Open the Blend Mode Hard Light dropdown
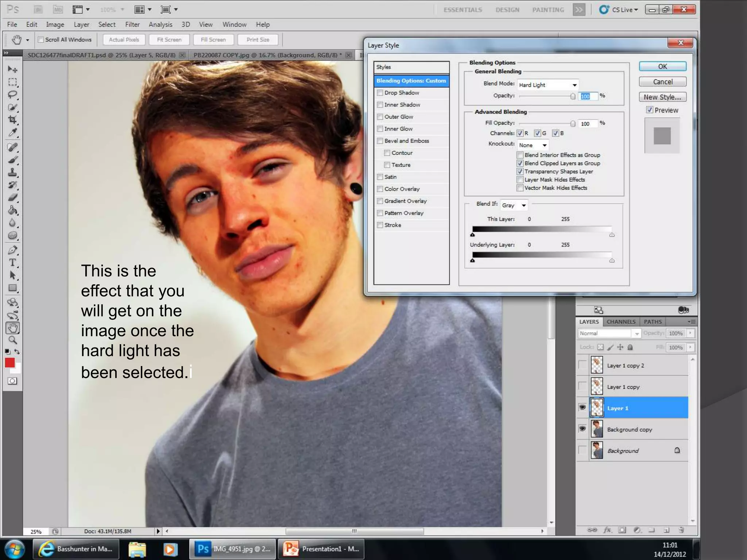Viewport: 747px width, 560px height. [548, 85]
